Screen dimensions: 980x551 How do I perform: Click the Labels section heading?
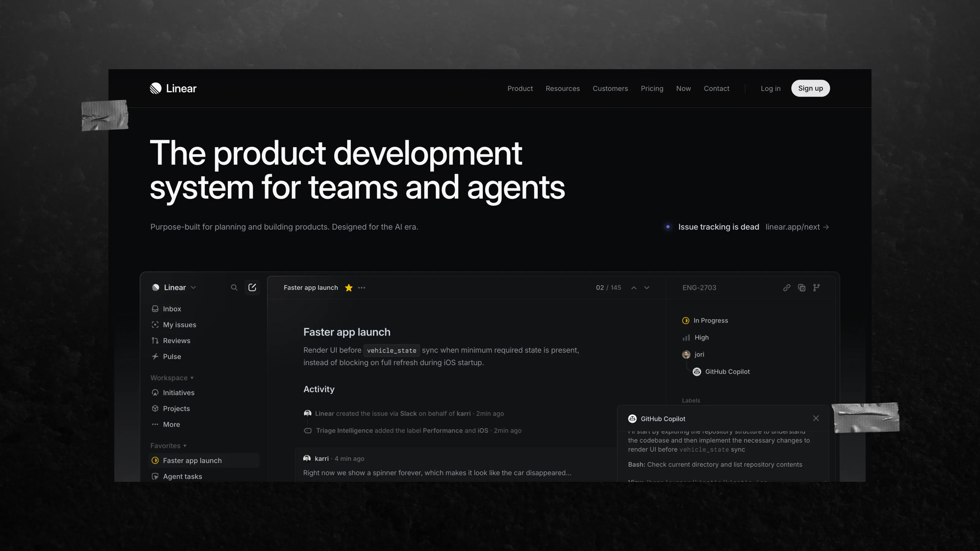point(691,400)
